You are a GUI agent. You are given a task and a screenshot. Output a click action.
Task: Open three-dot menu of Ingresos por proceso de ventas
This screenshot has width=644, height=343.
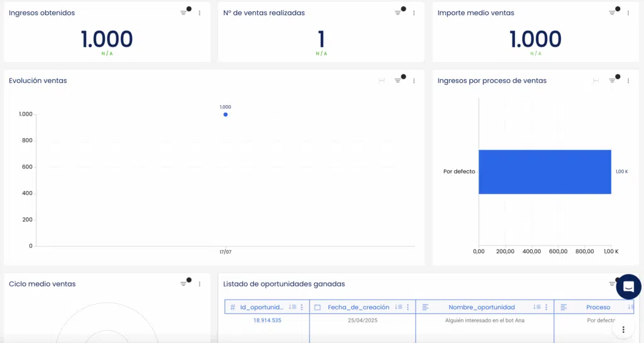pos(628,81)
